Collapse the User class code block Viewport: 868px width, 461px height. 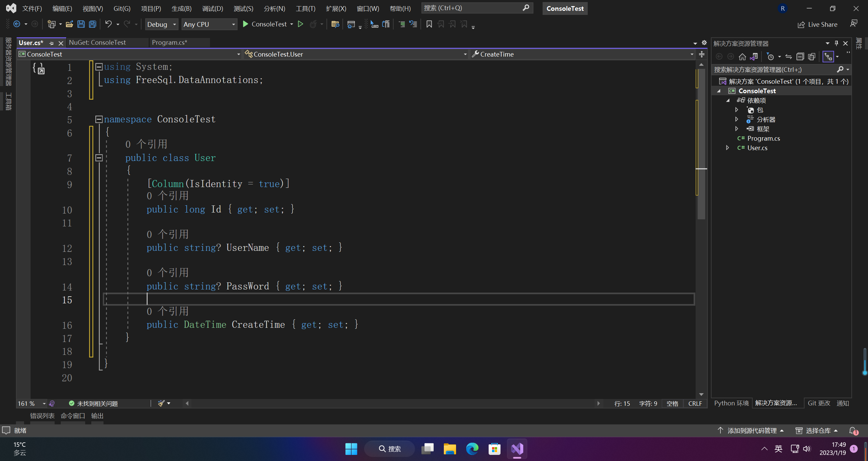[x=99, y=158]
